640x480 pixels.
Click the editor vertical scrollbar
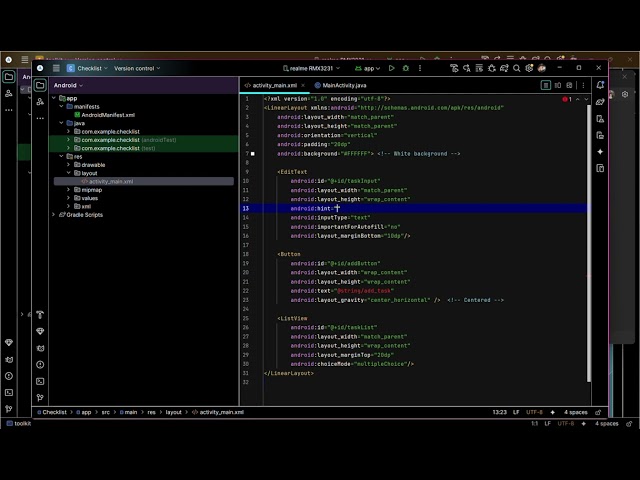point(589,243)
